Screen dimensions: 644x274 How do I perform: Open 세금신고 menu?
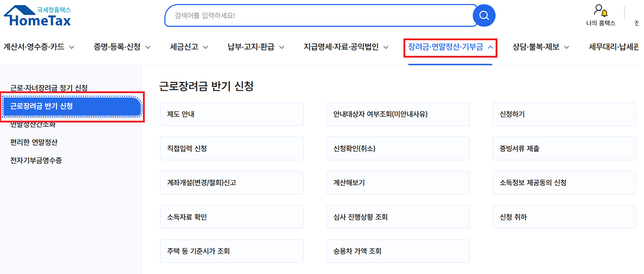tap(184, 47)
